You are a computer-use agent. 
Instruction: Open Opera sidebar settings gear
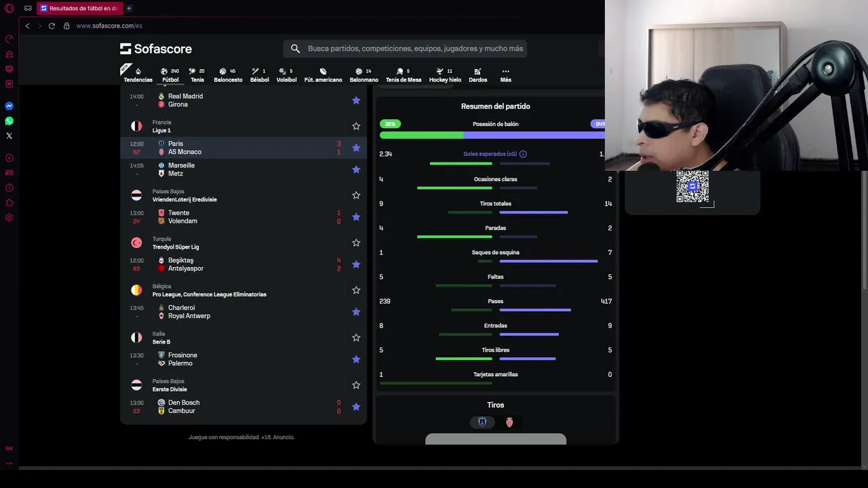point(9,218)
